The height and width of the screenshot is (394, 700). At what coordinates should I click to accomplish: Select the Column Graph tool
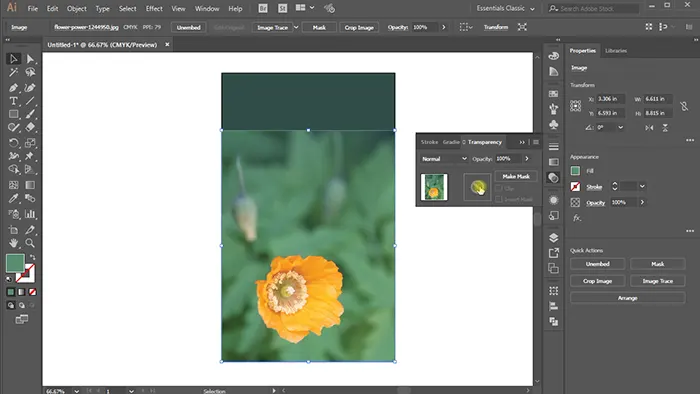tap(30, 214)
